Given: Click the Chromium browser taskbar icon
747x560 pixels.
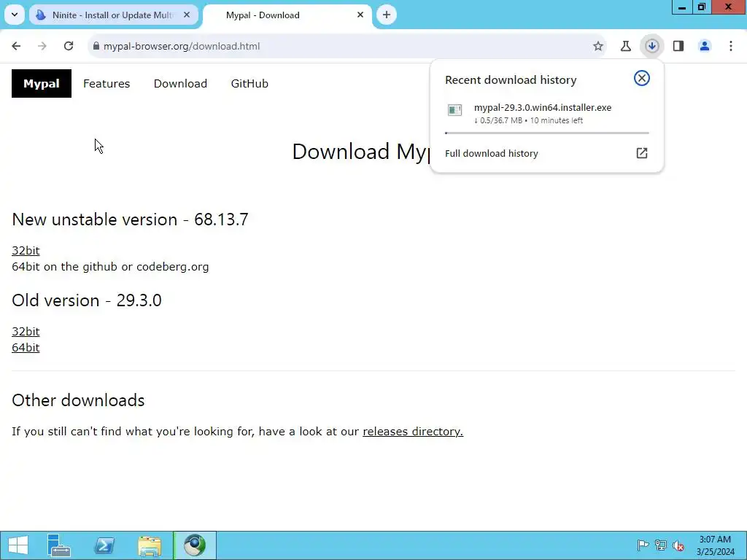Looking at the screenshot, I should coord(194,545).
